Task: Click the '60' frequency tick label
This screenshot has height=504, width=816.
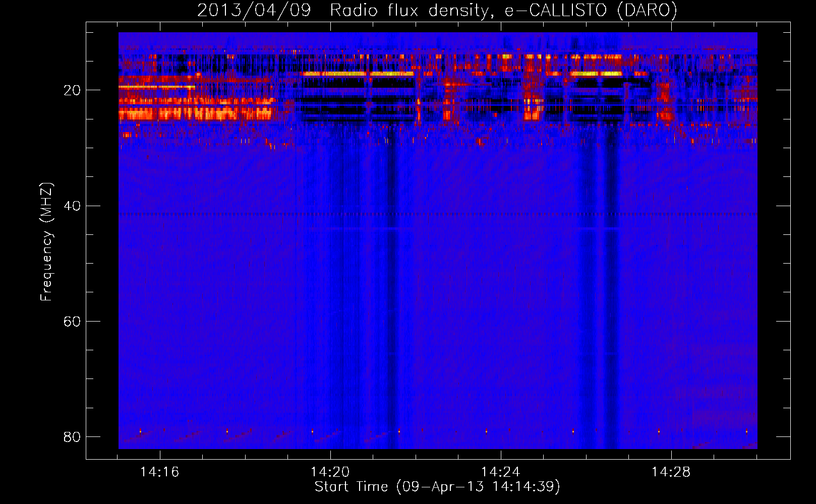Action: [72, 322]
